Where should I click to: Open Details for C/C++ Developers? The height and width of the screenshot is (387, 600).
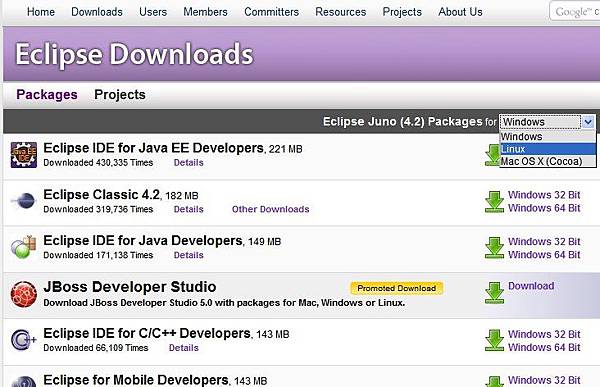[184, 348]
